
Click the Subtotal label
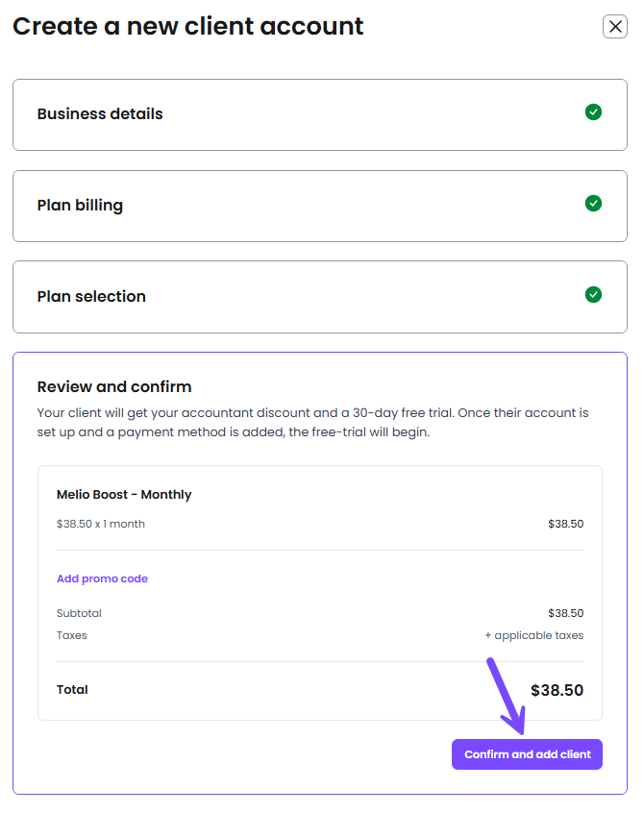79,613
